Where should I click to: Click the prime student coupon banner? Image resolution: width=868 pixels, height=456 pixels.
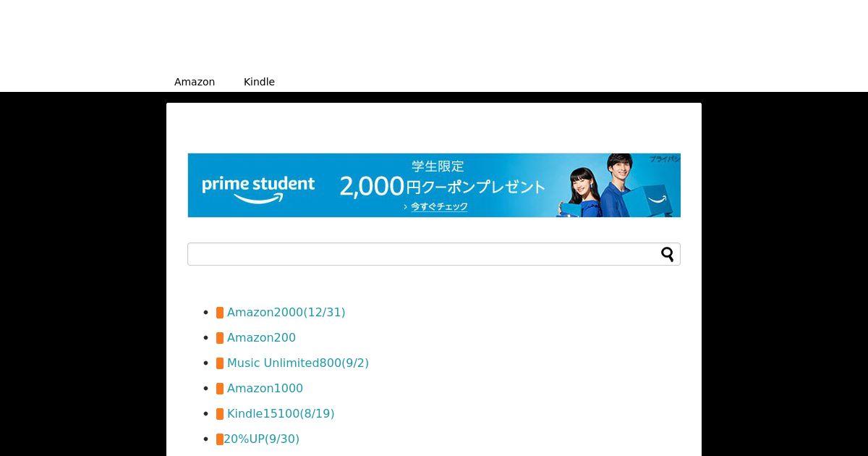pyautogui.click(x=434, y=185)
